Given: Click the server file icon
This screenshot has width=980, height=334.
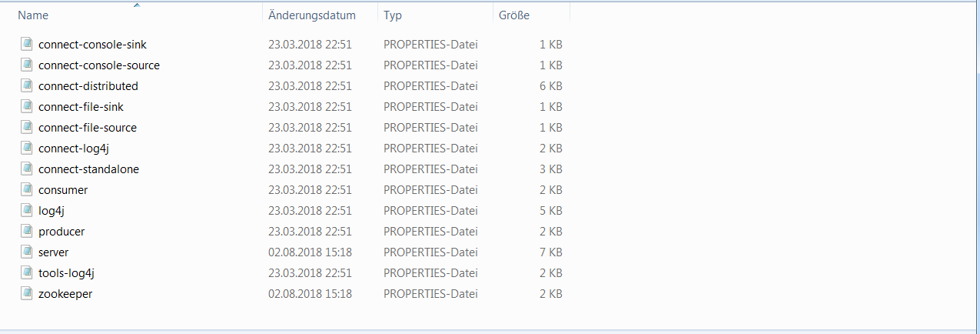Looking at the screenshot, I should 27,252.
